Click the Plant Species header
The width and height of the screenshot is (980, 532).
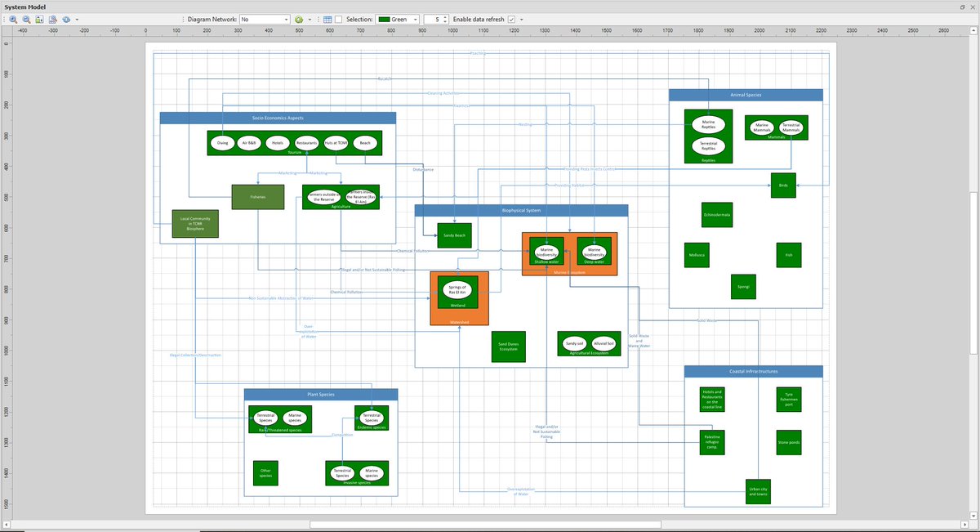coord(321,394)
